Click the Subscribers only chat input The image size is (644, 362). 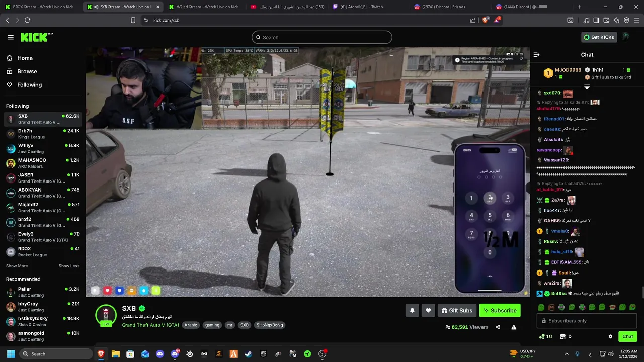click(587, 321)
